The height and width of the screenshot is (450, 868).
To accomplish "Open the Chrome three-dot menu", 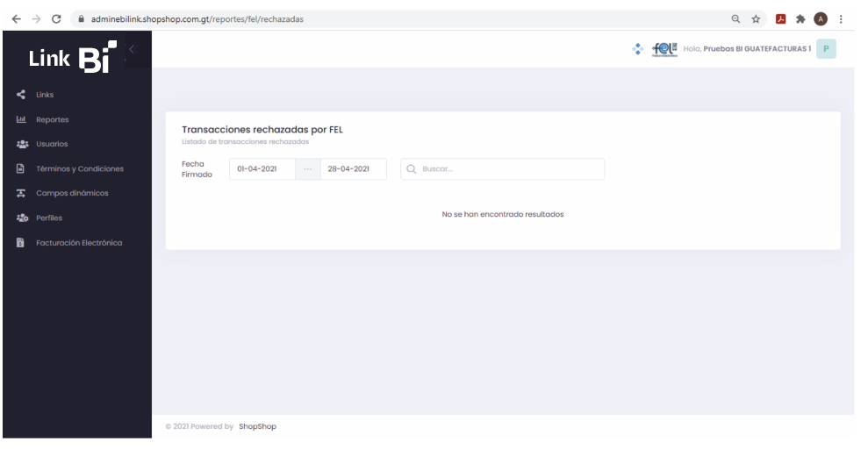I will click(841, 18).
